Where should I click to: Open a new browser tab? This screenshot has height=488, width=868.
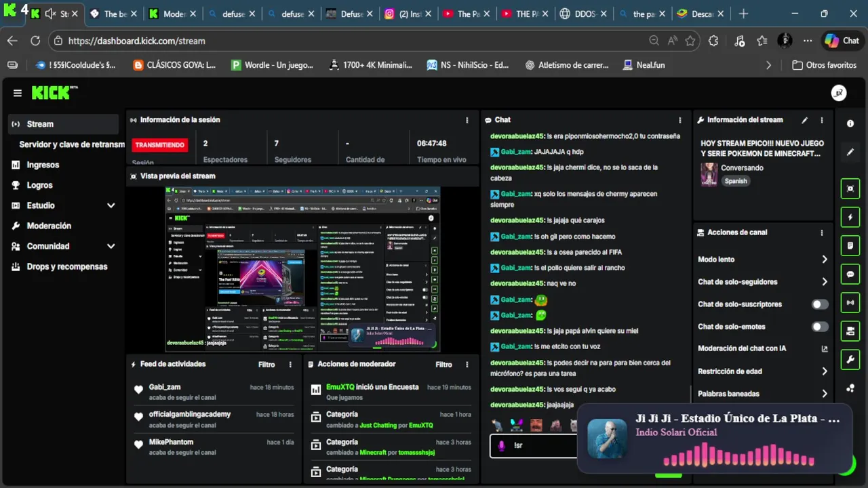[743, 14]
